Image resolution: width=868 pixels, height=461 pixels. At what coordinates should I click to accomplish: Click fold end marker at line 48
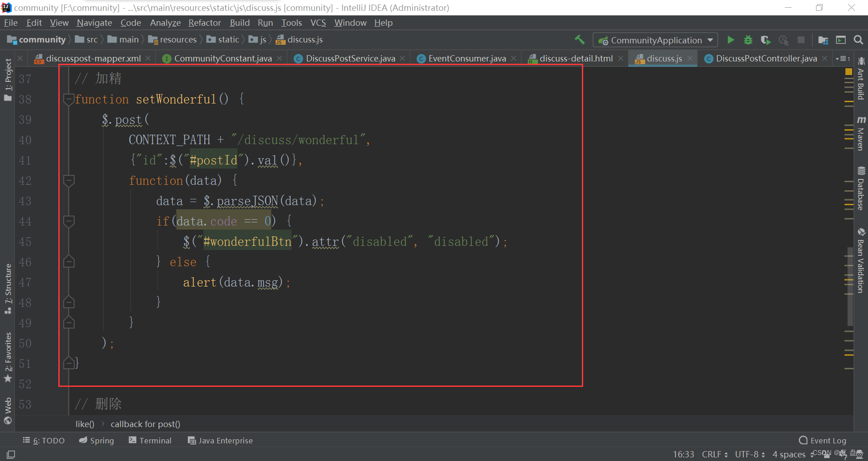(x=69, y=302)
